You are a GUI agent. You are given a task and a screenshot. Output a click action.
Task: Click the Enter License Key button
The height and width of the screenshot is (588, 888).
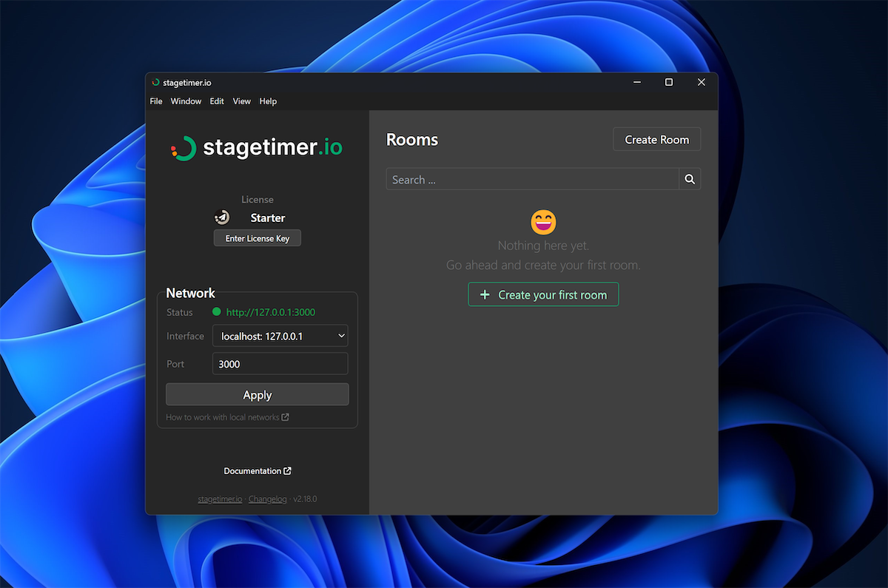tap(257, 237)
